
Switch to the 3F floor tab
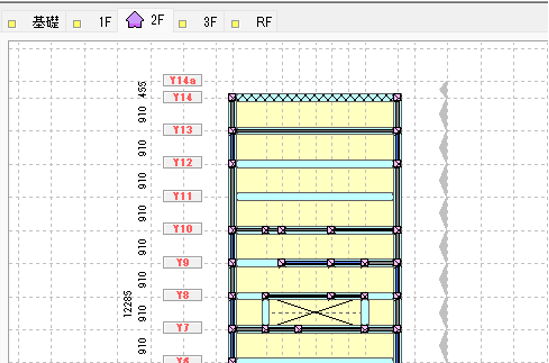click(199, 22)
